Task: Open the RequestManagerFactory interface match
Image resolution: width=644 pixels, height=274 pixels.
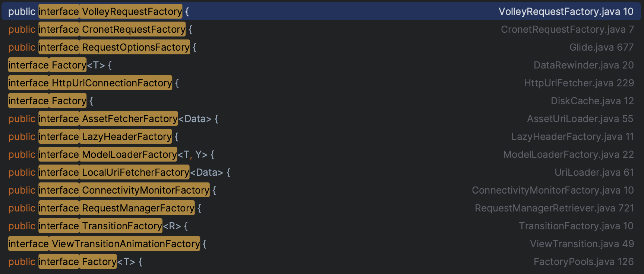Action: tap(138, 208)
